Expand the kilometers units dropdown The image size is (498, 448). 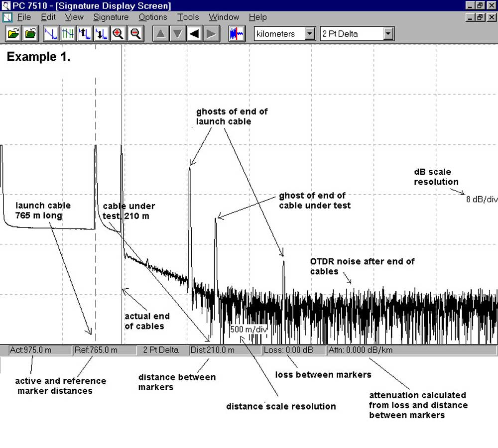point(310,34)
